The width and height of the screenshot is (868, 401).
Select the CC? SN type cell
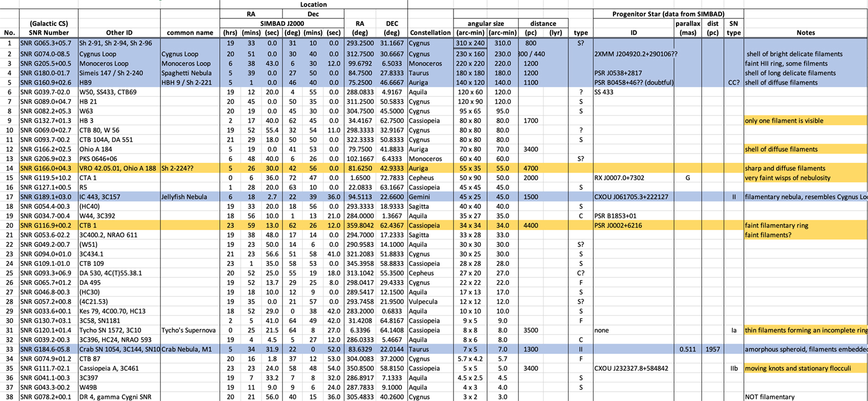(733, 82)
